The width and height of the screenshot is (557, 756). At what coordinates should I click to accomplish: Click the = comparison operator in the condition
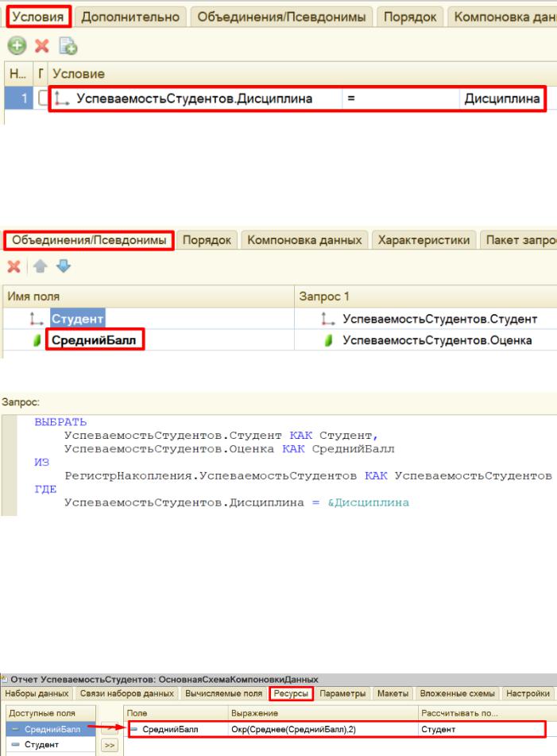[x=351, y=99]
